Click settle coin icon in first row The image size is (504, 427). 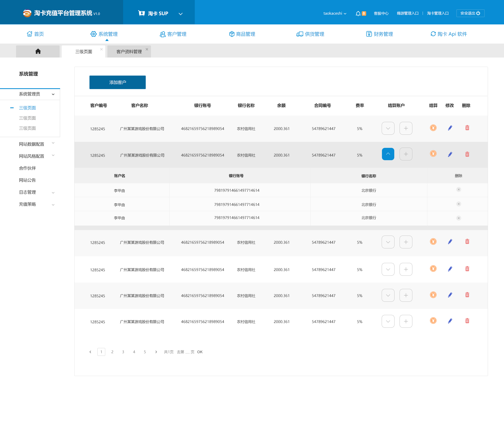point(433,128)
